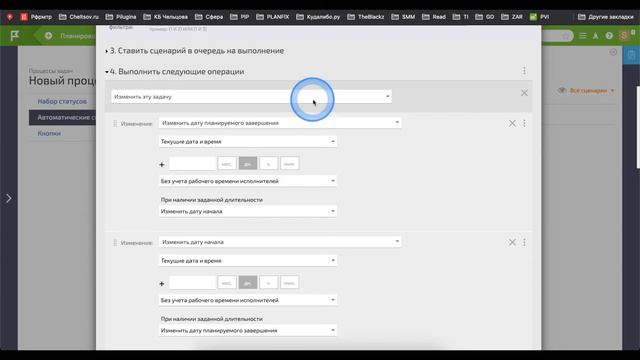The width and height of the screenshot is (640, 360).
Task: Open the Сфера bookmark folder
Action: [x=209, y=17]
